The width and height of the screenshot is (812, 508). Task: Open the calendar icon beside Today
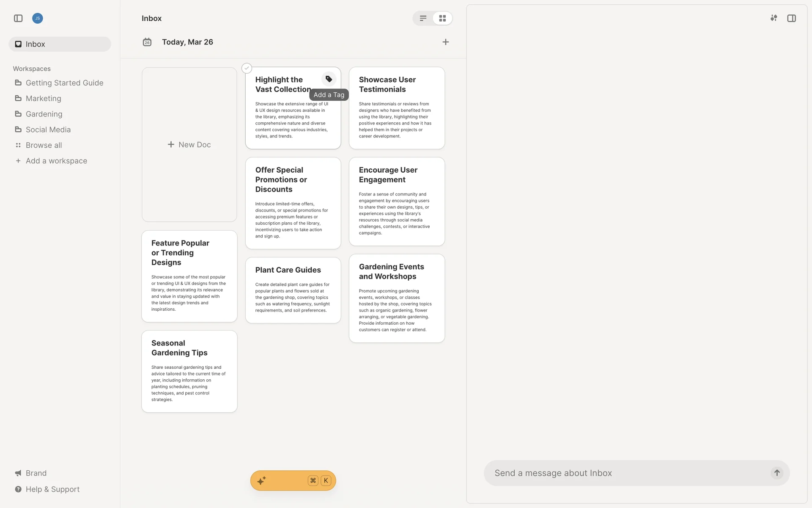147,42
